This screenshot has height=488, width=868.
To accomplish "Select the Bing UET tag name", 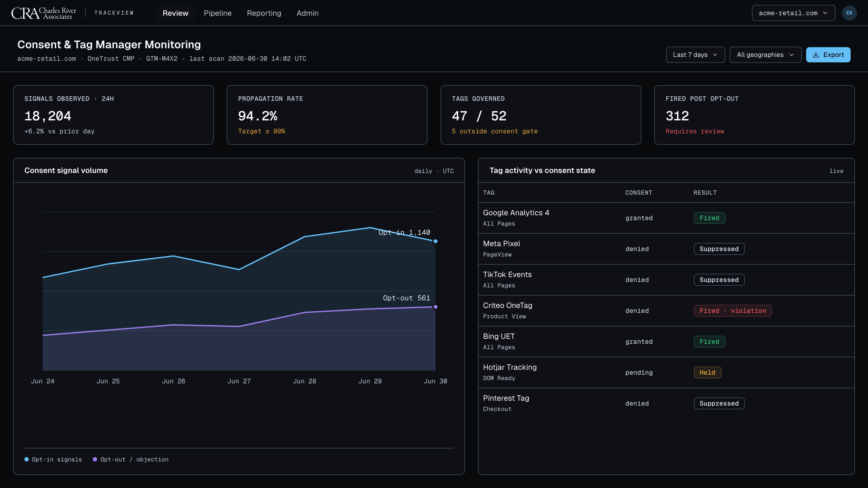I will [x=499, y=336].
